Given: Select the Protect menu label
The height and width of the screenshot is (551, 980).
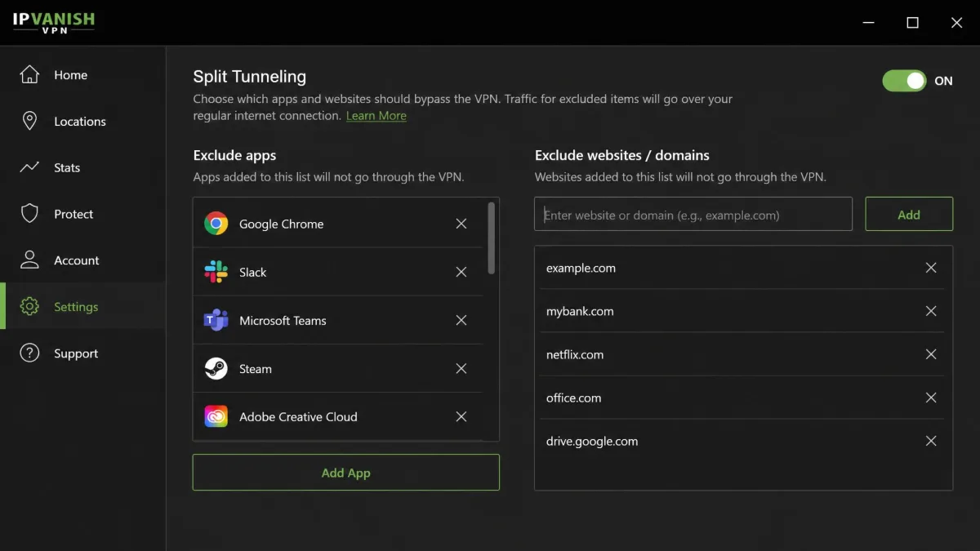Looking at the screenshot, I should (73, 215).
